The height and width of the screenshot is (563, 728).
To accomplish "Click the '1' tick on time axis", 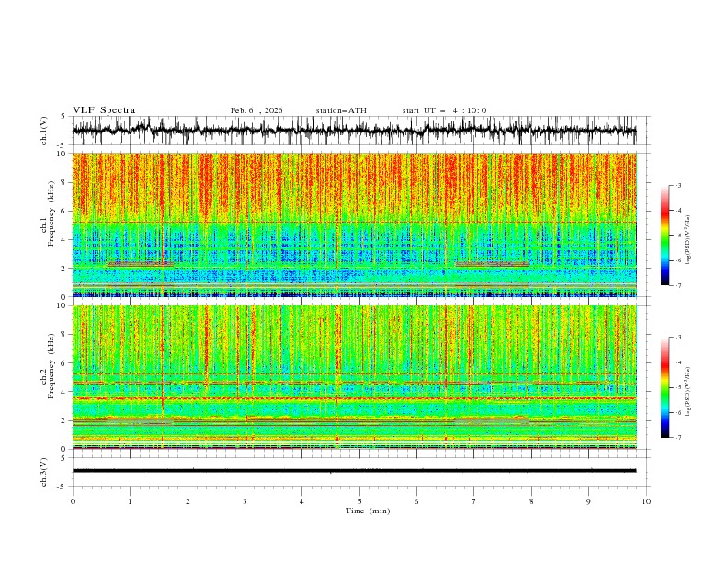I will [130, 501].
